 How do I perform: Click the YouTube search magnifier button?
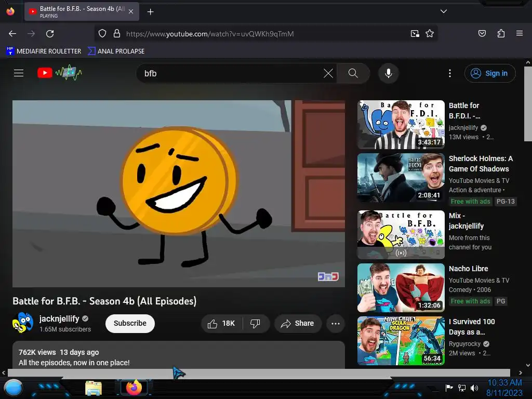(353, 73)
